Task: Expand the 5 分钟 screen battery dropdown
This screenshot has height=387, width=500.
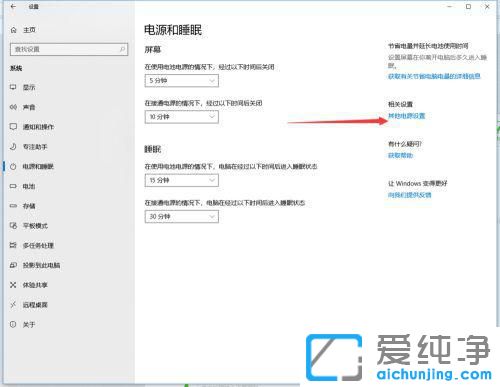Action: coord(182,81)
